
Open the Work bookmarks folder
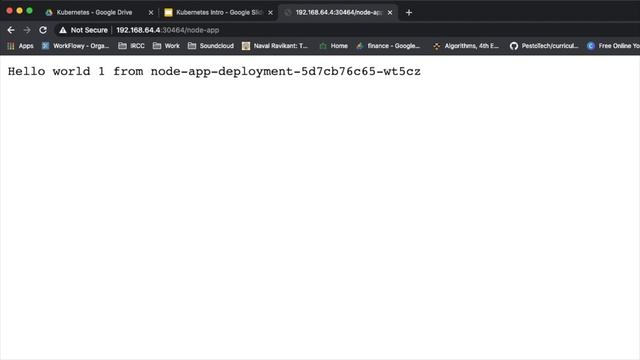[x=166, y=46]
